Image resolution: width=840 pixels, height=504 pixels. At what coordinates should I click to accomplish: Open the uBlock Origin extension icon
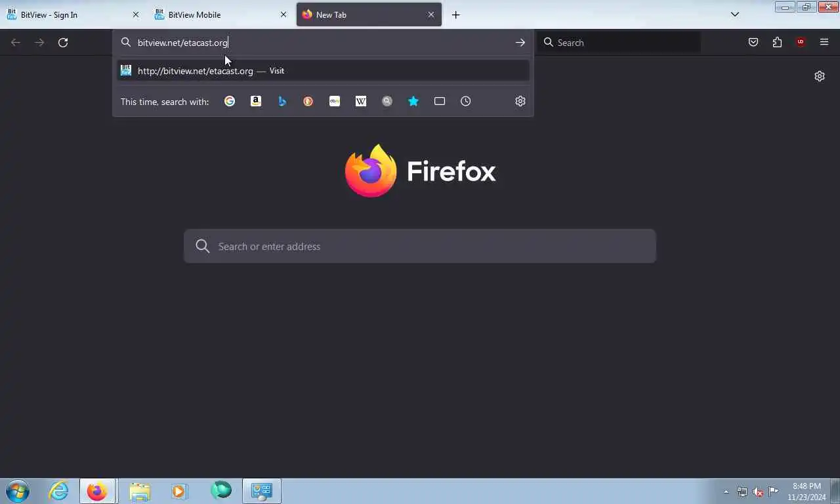(x=801, y=43)
